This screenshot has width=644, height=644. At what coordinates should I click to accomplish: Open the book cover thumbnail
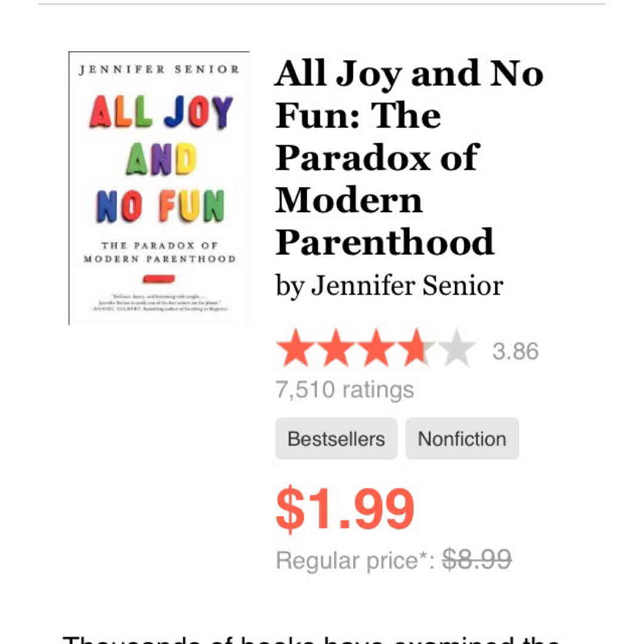159,188
